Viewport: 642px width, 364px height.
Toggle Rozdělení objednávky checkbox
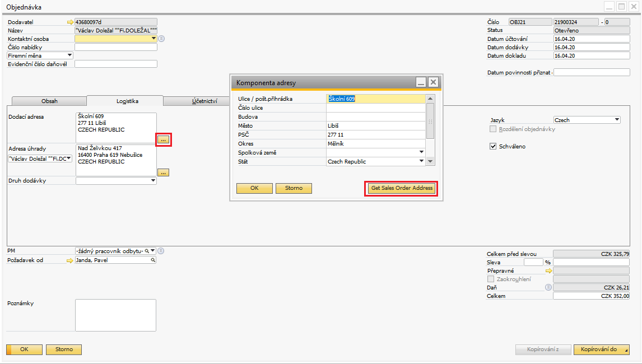click(493, 129)
